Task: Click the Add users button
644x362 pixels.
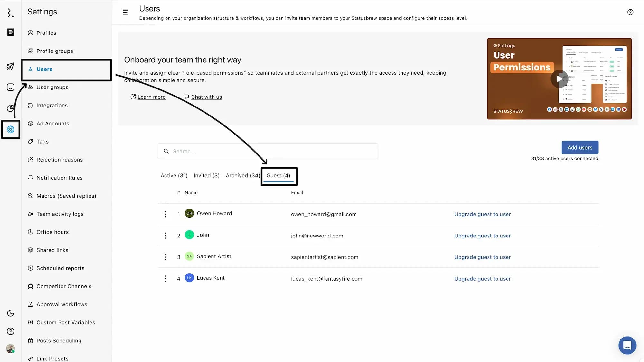Action: coord(580,147)
